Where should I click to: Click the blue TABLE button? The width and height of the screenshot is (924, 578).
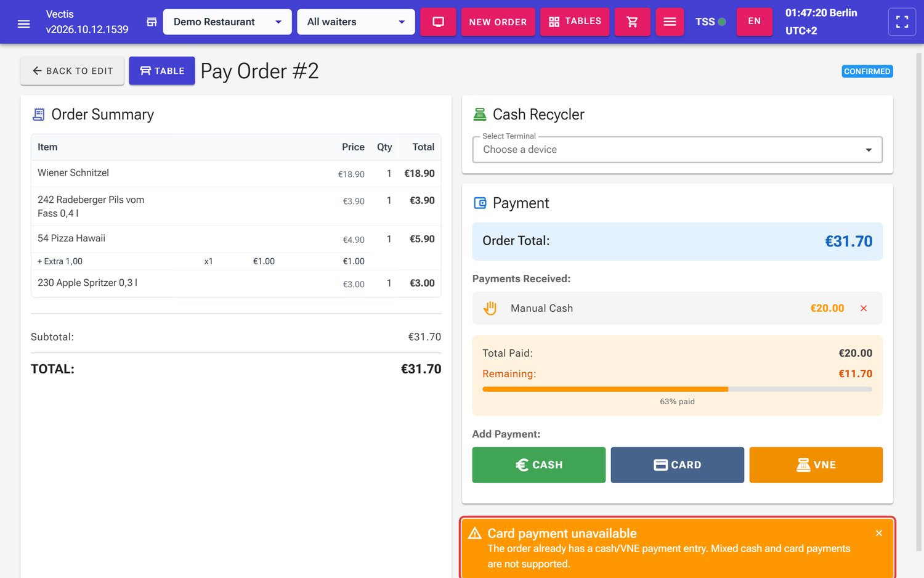coord(162,71)
